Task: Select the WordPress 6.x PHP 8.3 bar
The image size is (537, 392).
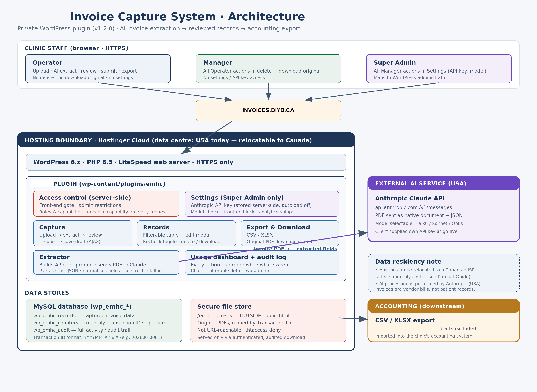Action: [186, 162]
